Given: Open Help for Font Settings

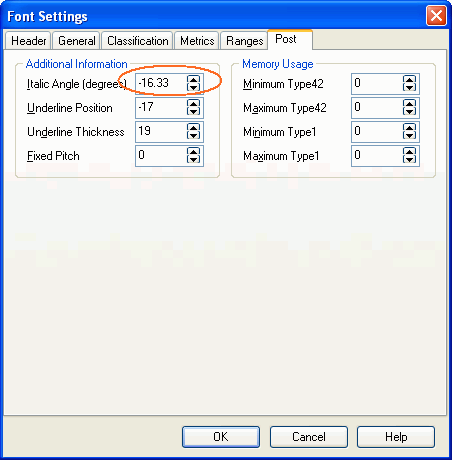Looking at the screenshot, I should pos(396,437).
